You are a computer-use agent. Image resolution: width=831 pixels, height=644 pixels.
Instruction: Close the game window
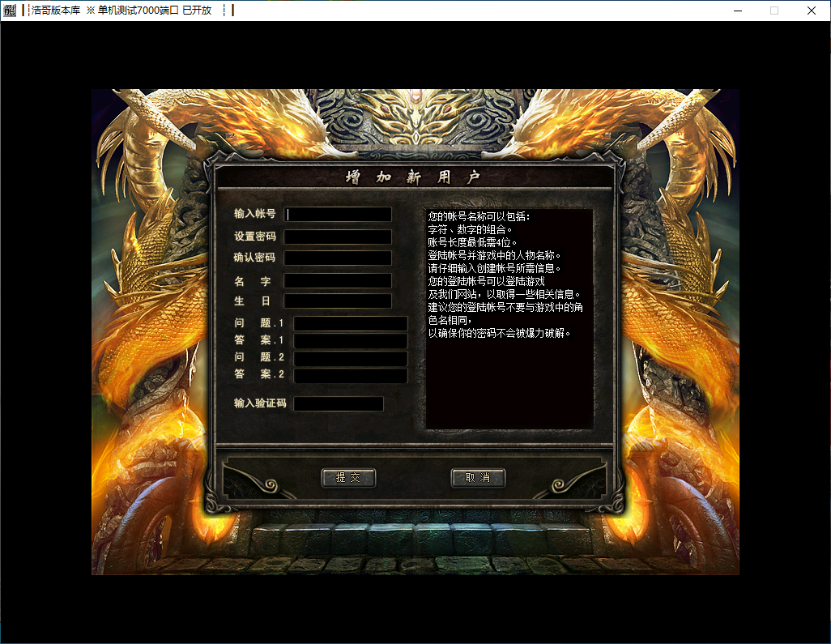pyautogui.click(x=811, y=11)
